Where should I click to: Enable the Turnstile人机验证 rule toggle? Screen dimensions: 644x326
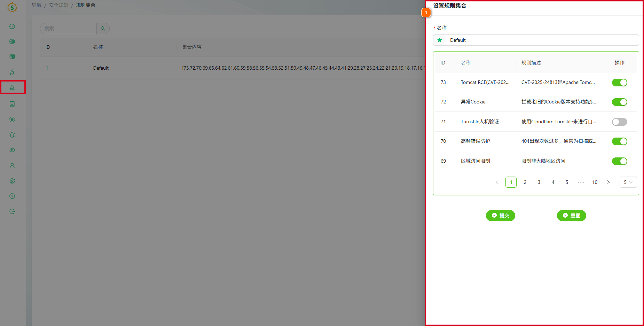pyautogui.click(x=619, y=122)
